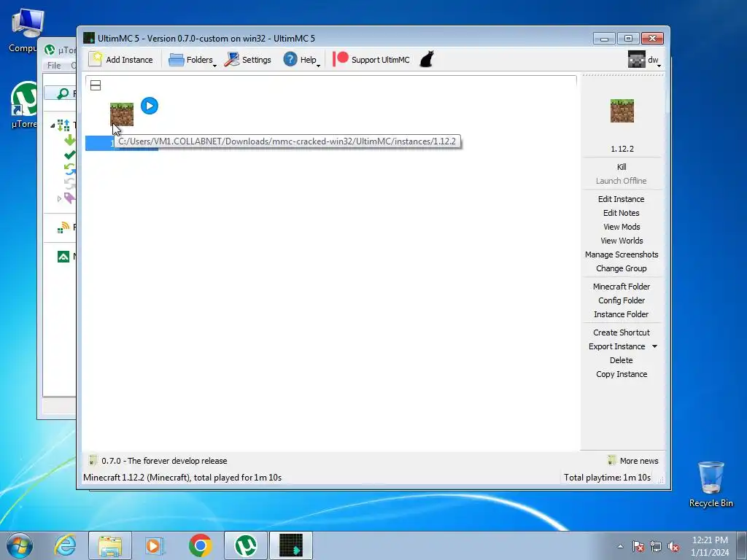747x560 pixels.
Task: Click the green download arrow in uTorrent sidebar
Action: 70,140
